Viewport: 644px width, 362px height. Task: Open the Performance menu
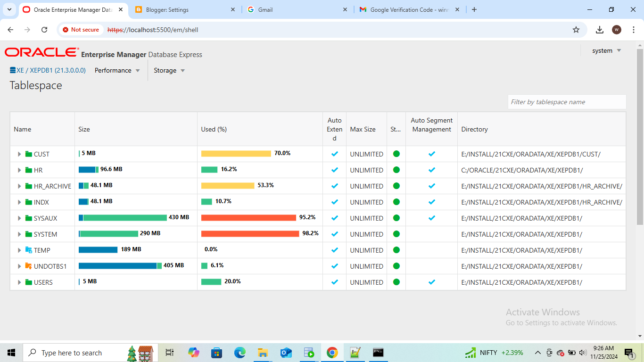(117, 70)
